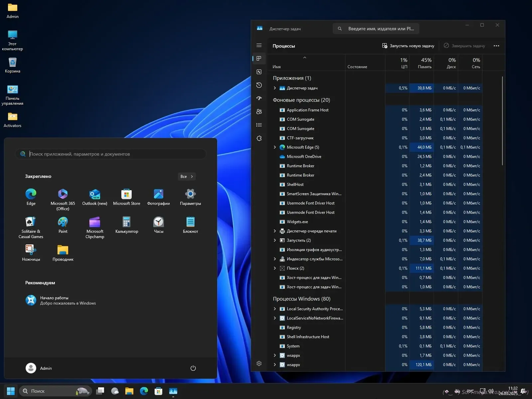Viewport: 532px width, 399px height.
Task: Open the power button in Start menu
Action: pyautogui.click(x=193, y=368)
